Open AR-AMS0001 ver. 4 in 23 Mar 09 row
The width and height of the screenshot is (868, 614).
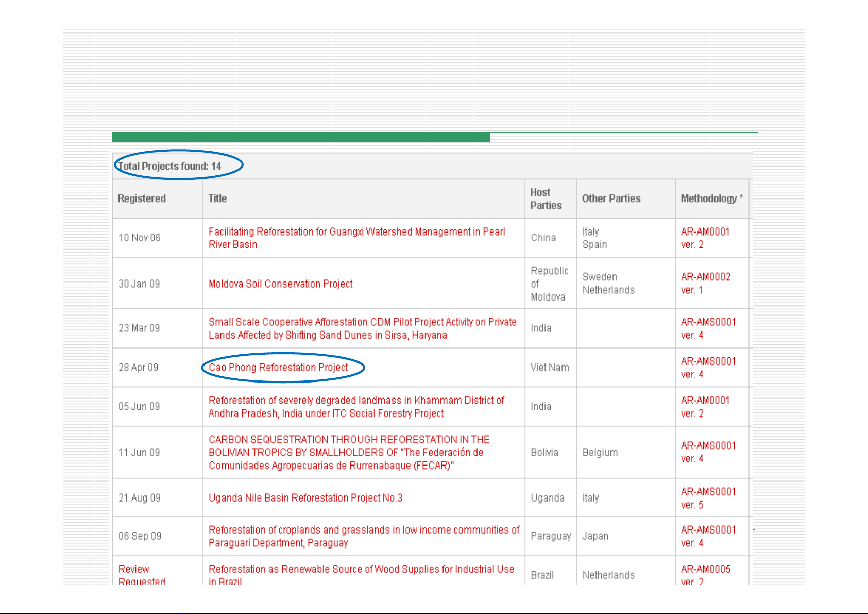pyautogui.click(x=708, y=328)
